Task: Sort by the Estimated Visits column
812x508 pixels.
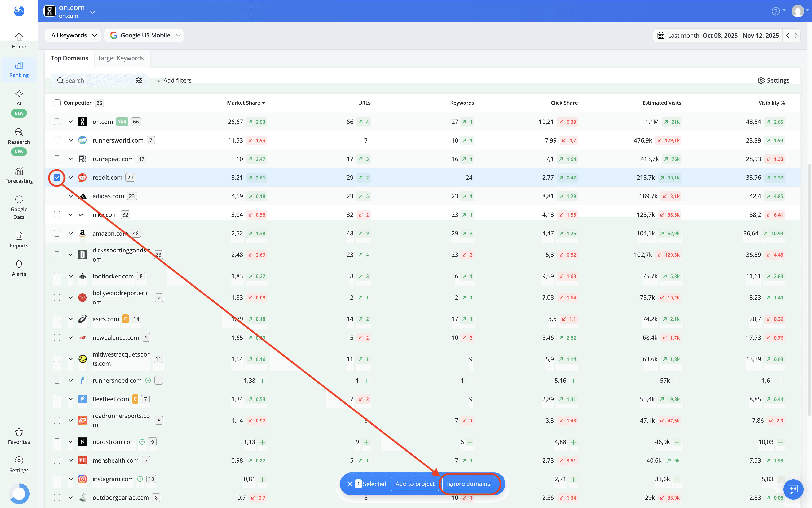Action: coord(662,103)
